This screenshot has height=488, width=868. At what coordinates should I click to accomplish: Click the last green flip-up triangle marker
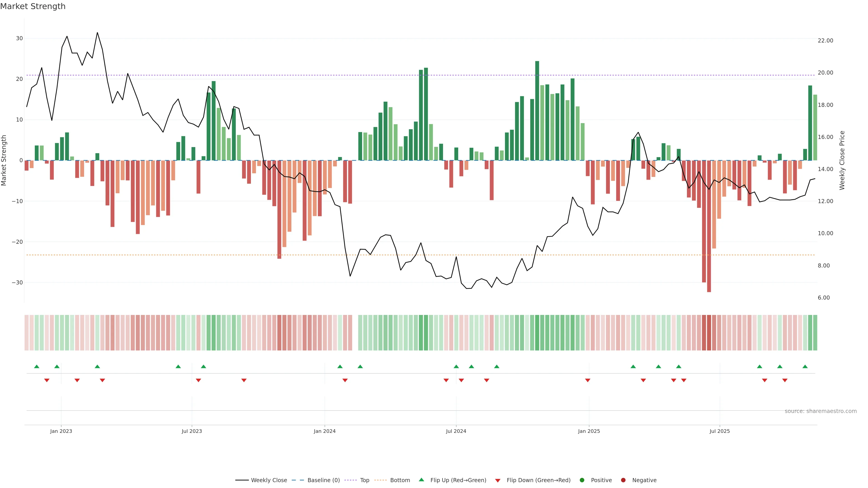pyautogui.click(x=805, y=366)
